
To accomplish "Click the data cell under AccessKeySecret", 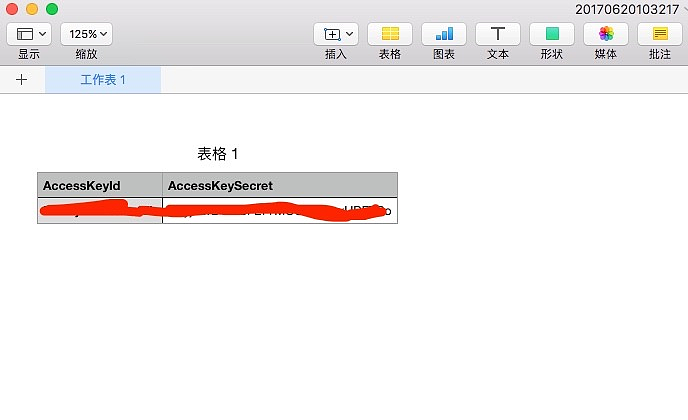I will [x=280, y=211].
